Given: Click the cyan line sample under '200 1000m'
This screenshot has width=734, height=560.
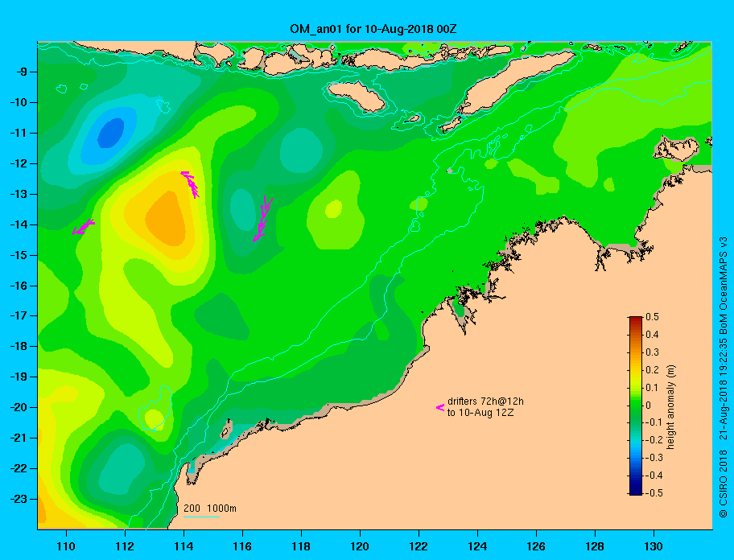Looking at the screenshot, I should click(x=201, y=517).
